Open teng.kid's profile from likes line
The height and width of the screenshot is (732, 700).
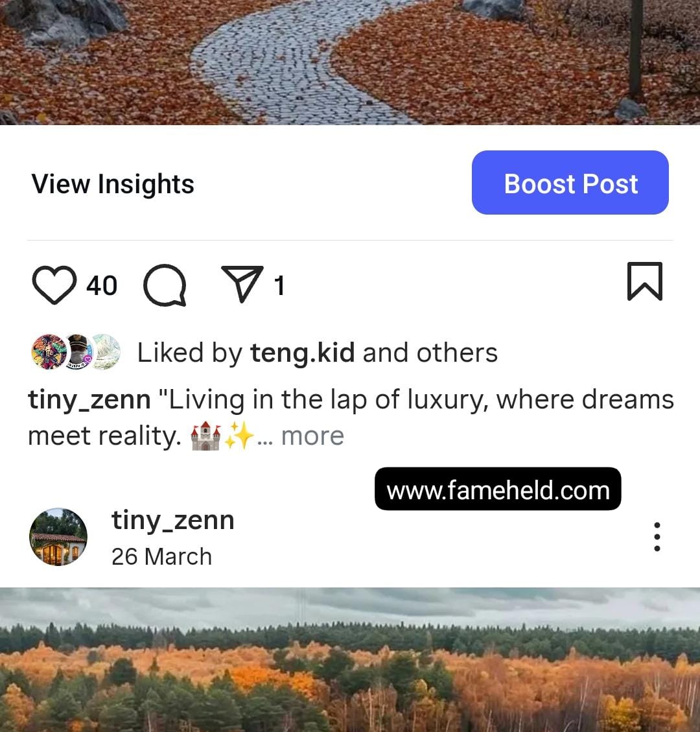tap(303, 353)
